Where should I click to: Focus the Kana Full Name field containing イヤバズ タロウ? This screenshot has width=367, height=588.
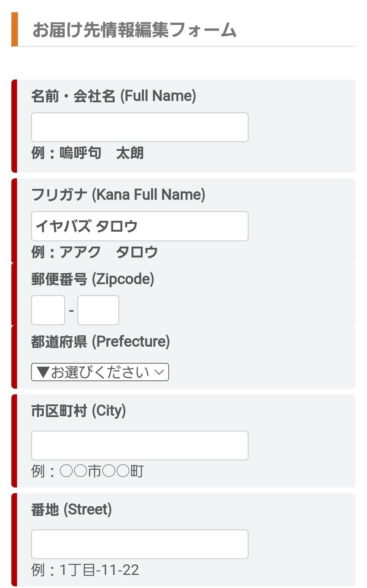coord(139,226)
